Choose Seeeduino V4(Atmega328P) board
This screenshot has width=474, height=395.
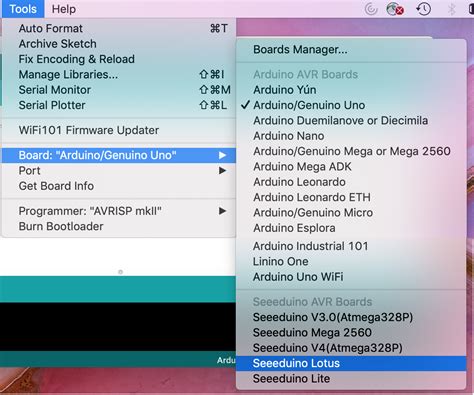pos(351,348)
